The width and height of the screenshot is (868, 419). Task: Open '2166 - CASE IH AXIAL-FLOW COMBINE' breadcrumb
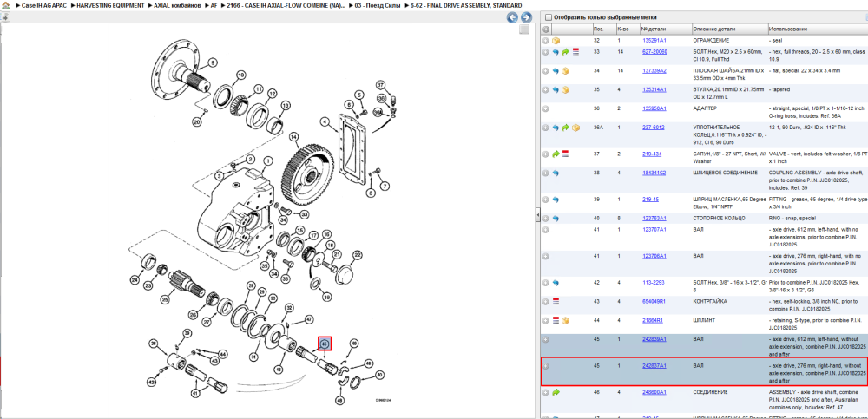coord(286,5)
